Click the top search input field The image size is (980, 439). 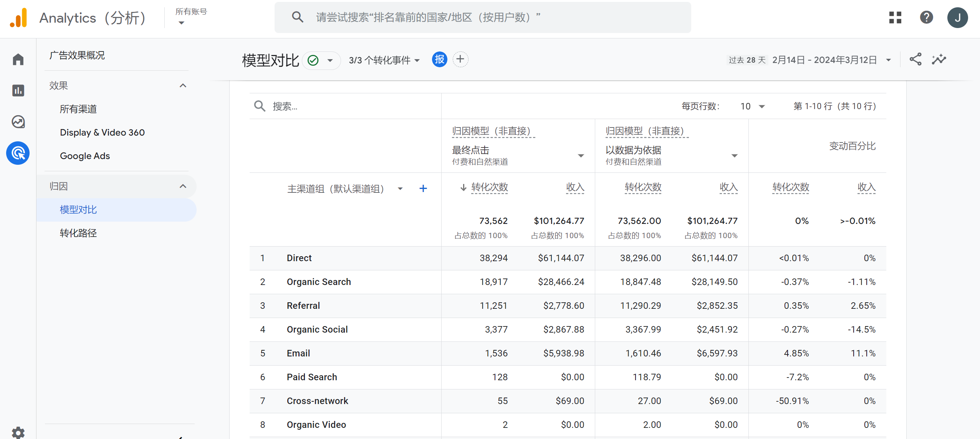[x=483, y=17]
